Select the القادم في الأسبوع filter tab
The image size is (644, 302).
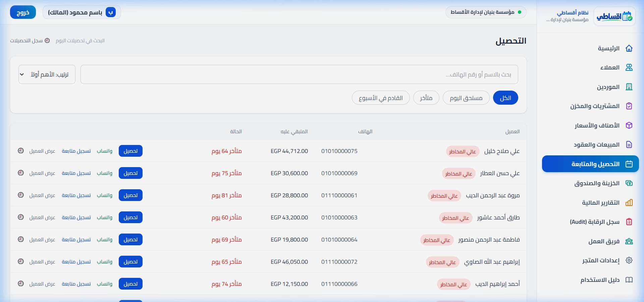[x=381, y=98]
